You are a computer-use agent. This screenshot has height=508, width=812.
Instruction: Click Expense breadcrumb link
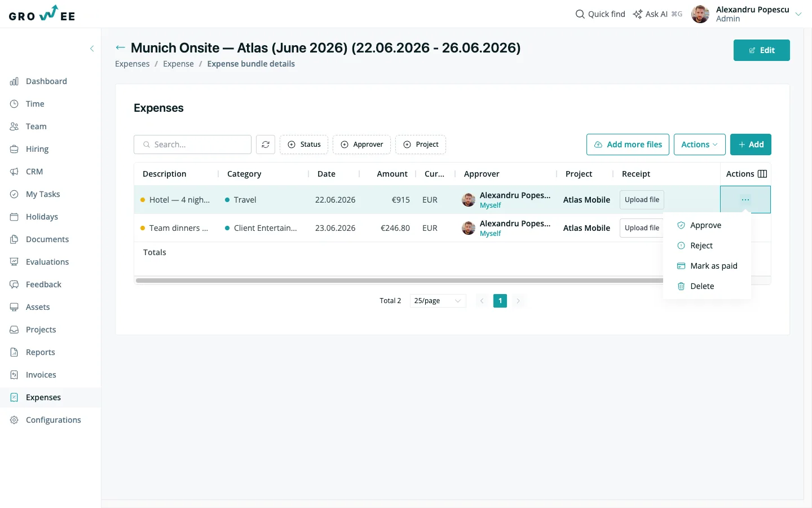178,64
